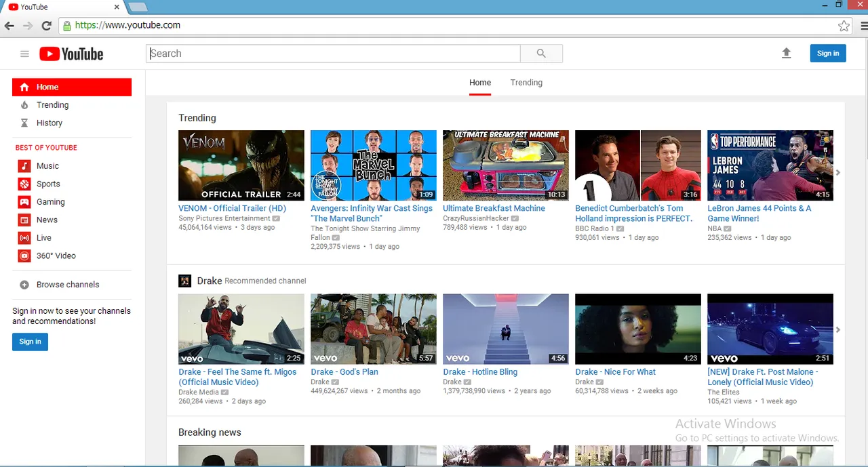The width and height of the screenshot is (868, 467).
Task: Click the Home house icon in sidebar
Action: 24,87
